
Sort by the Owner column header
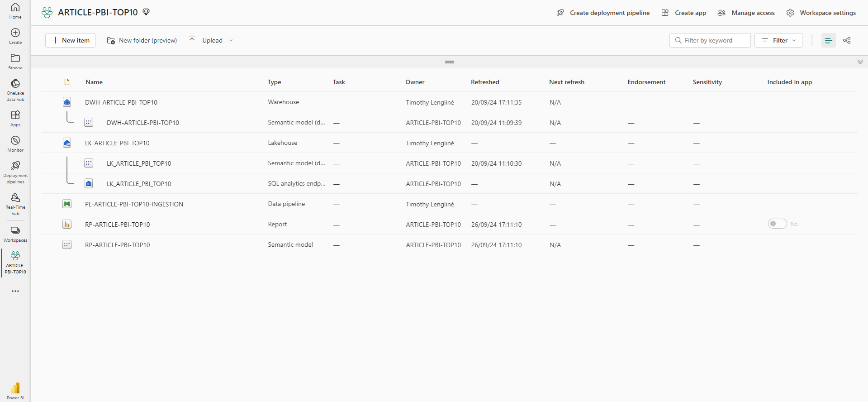pyautogui.click(x=415, y=82)
